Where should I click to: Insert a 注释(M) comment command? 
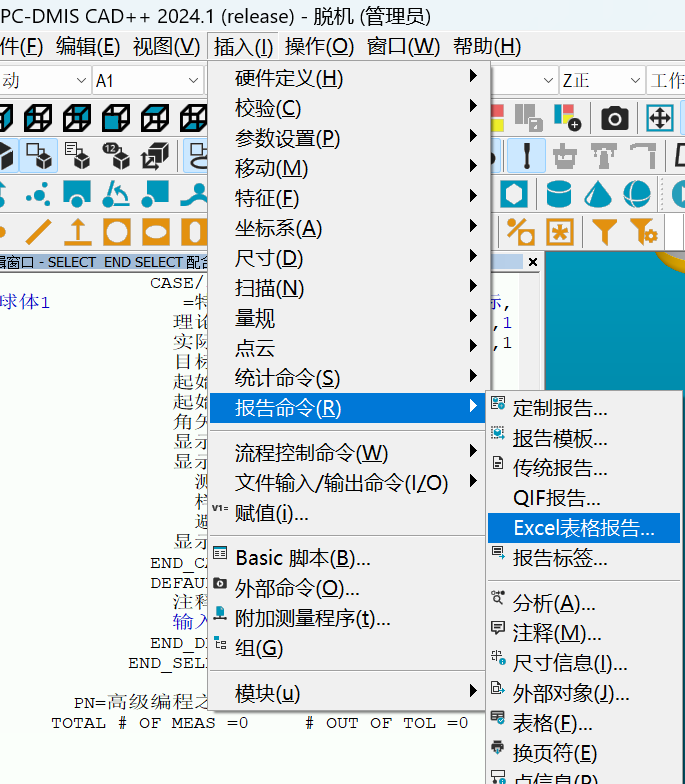coord(584,633)
